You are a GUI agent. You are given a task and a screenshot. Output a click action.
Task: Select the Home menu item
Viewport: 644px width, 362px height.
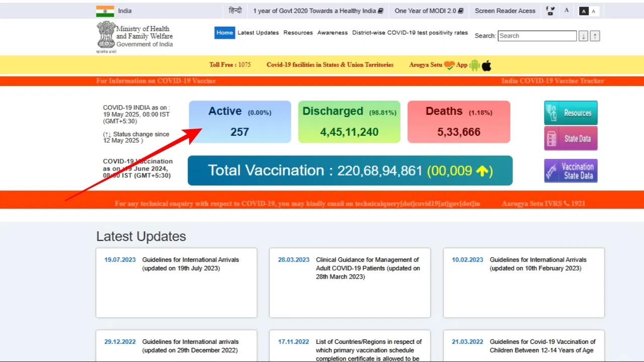coord(224,33)
